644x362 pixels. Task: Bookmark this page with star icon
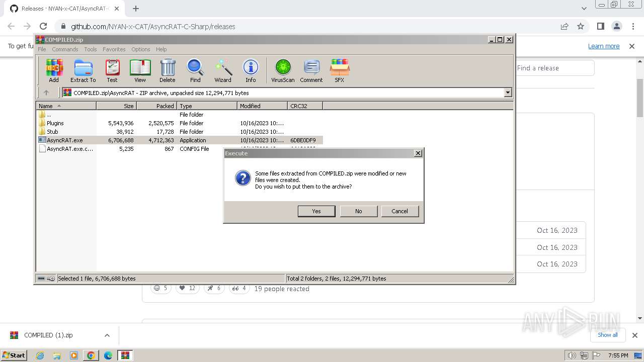581,26
